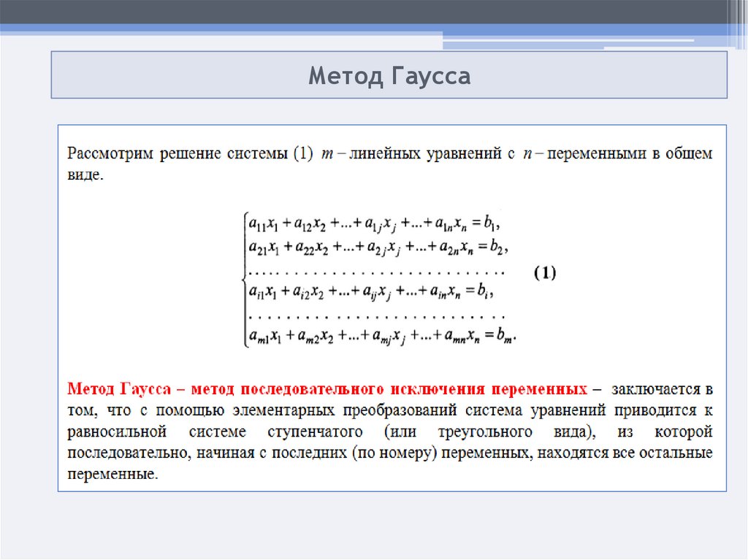The width and height of the screenshot is (748, 560).
Task: Click the first dotted row in the system
Action: click(x=376, y=271)
